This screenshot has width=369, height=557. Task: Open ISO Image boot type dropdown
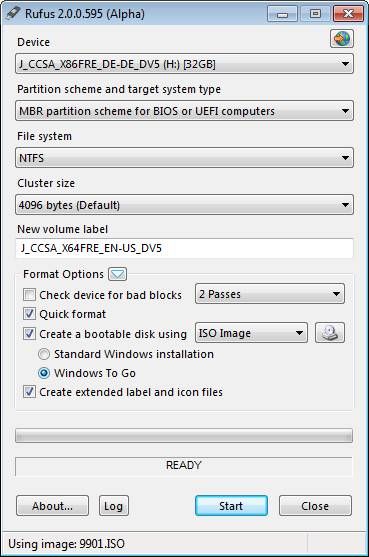pos(251,333)
